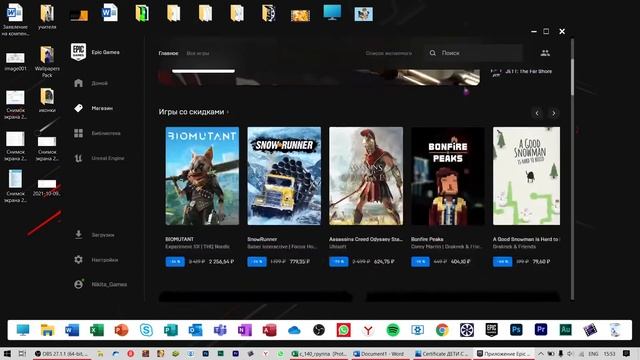
Task: Switch to the Главное tab
Action: tap(168, 53)
